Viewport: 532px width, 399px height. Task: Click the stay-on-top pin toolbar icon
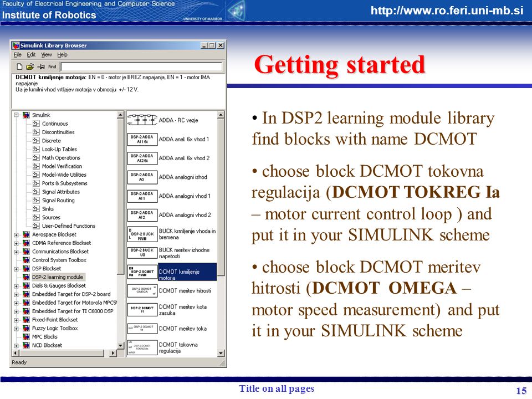click(41, 66)
